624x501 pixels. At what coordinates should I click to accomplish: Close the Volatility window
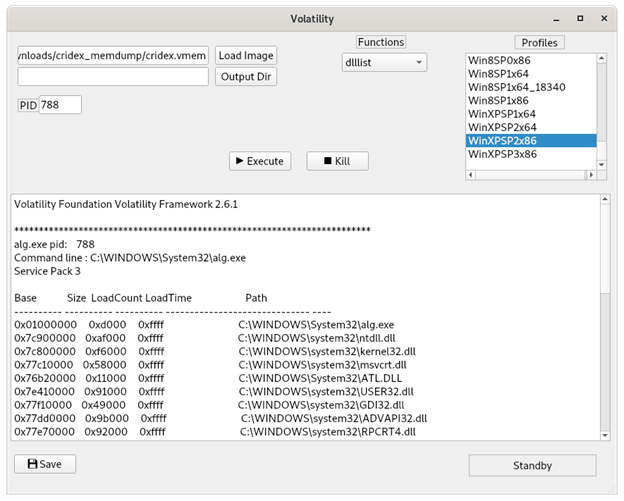pyautogui.click(x=604, y=18)
